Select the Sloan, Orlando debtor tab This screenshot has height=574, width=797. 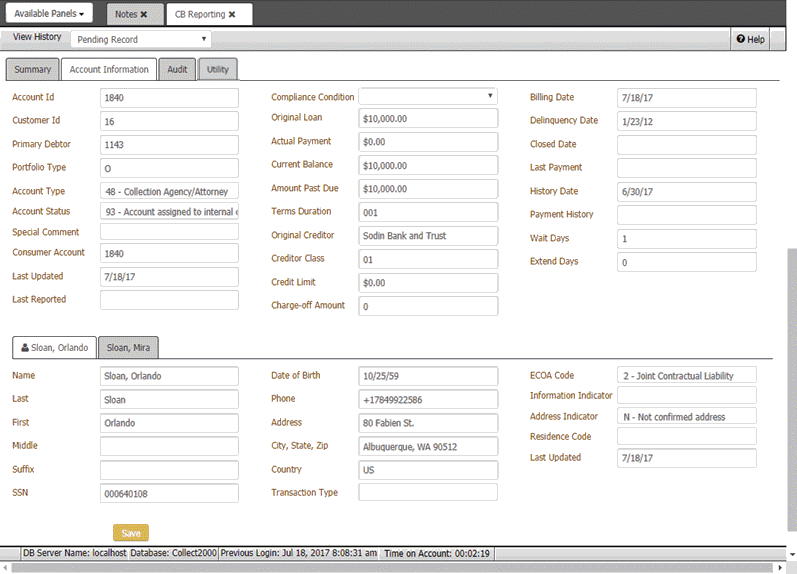pyautogui.click(x=54, y=348)
